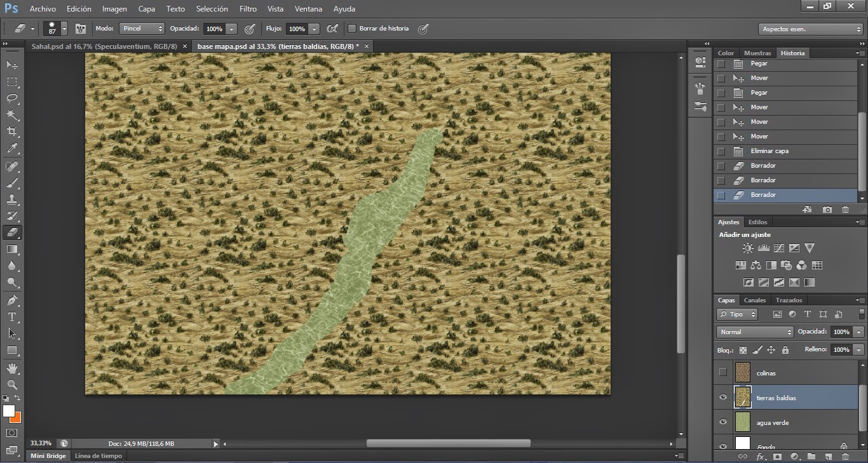Expand the Aspectos esen. workspace dropdown
This screenshot has width=868, height=463.
coord(810,29)
